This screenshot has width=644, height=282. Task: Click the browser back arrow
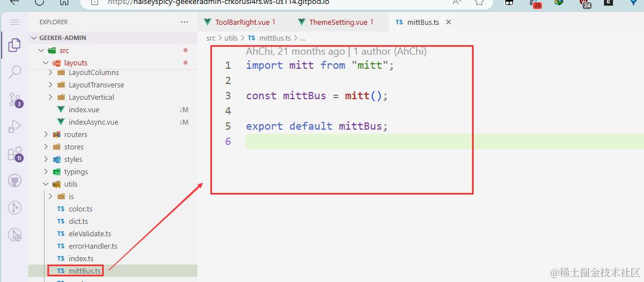pos(14,2)
